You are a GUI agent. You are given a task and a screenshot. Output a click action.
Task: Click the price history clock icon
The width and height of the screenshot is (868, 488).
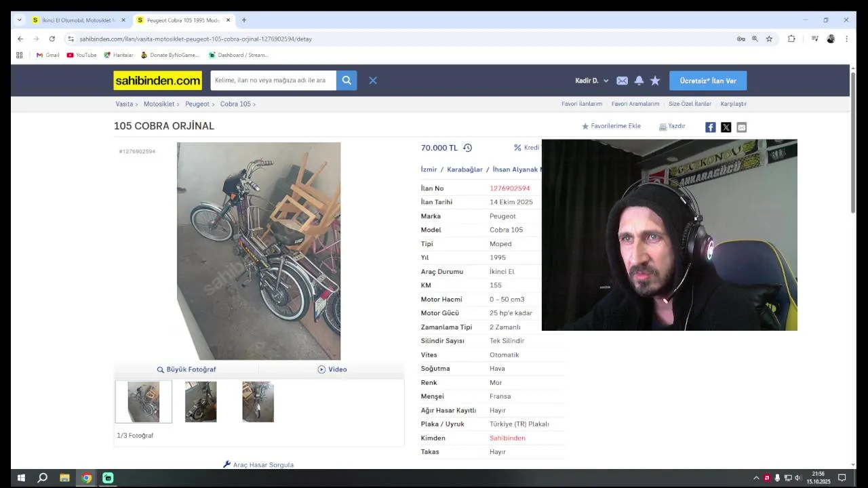[467, 148]
